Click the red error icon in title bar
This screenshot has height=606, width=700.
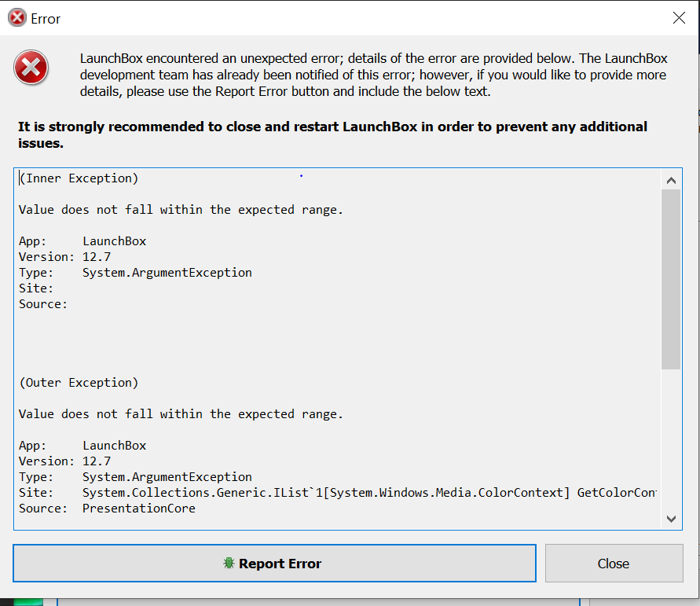17,18
